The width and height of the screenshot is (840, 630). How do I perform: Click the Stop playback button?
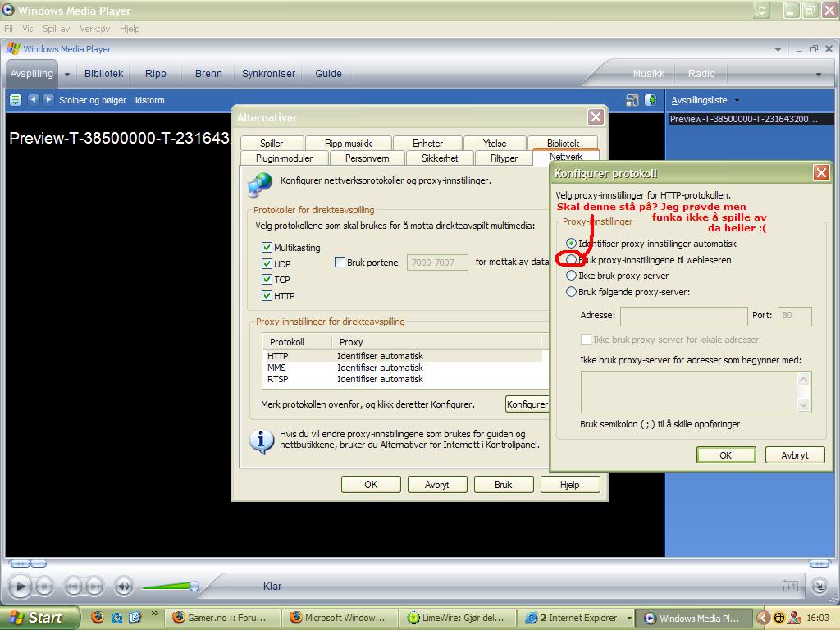click(44, 587)
